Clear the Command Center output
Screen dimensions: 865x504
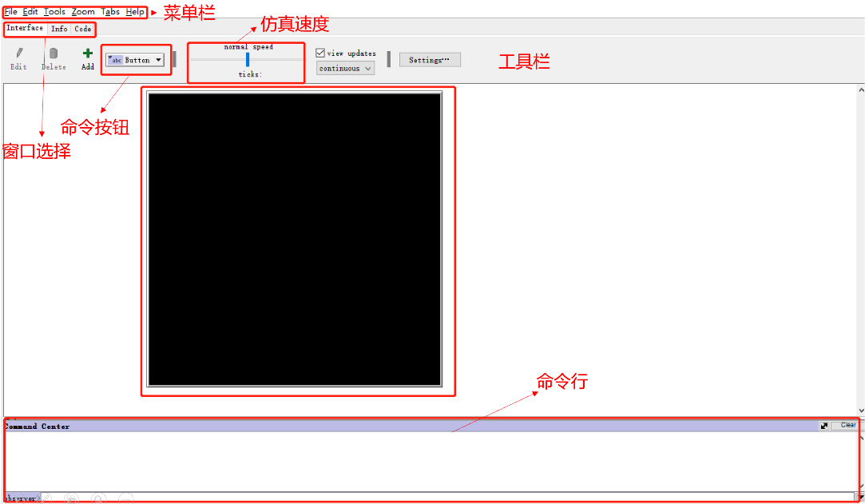tap(848, 425)
